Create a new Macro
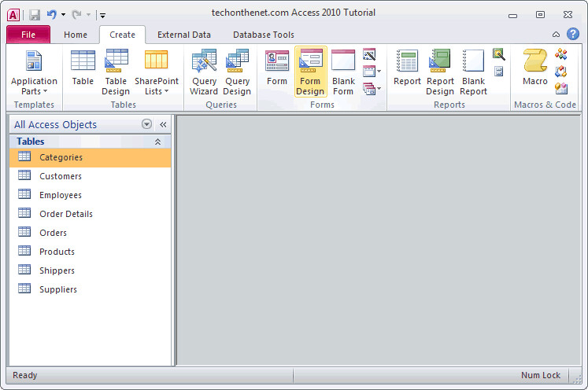The width and height of the screenshot is (588, 390). [535, 67]
